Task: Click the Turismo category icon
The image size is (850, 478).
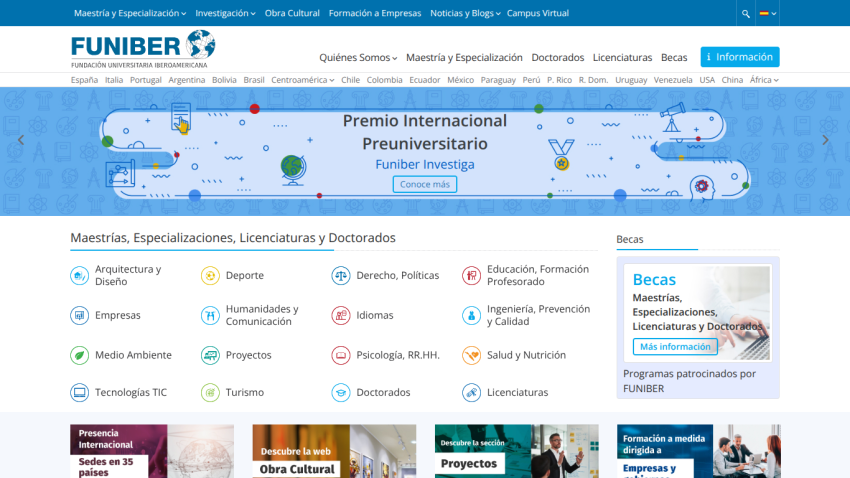Action: tap(210, 392)
